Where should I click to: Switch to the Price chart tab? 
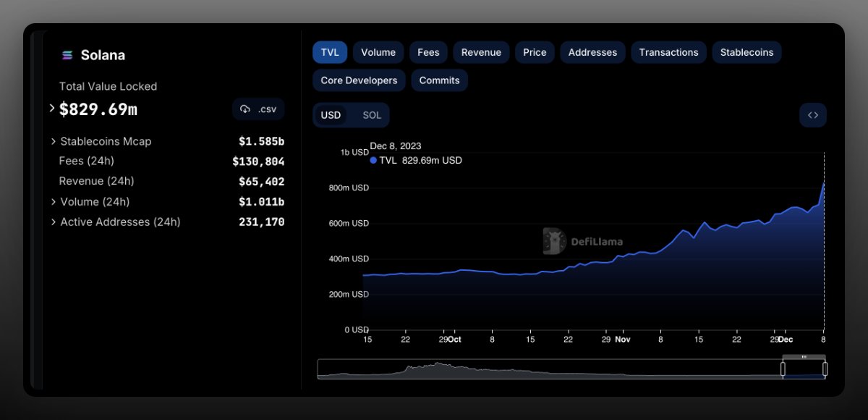coord(535,52)
